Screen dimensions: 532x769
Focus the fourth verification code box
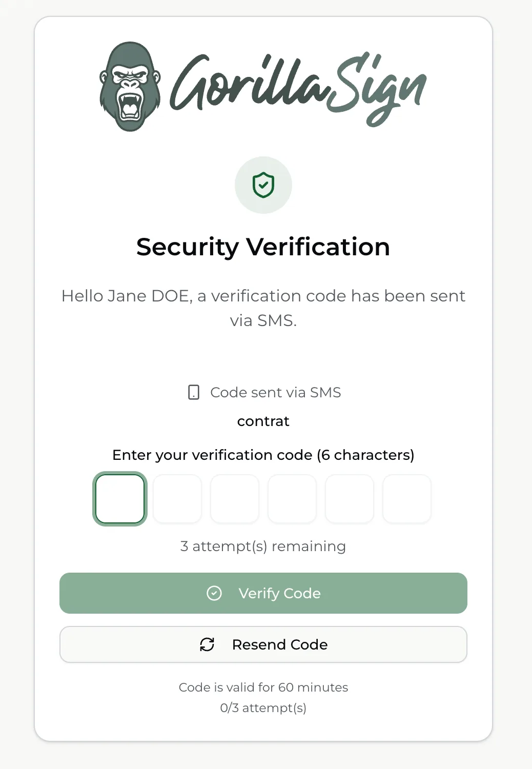[292, 499]
